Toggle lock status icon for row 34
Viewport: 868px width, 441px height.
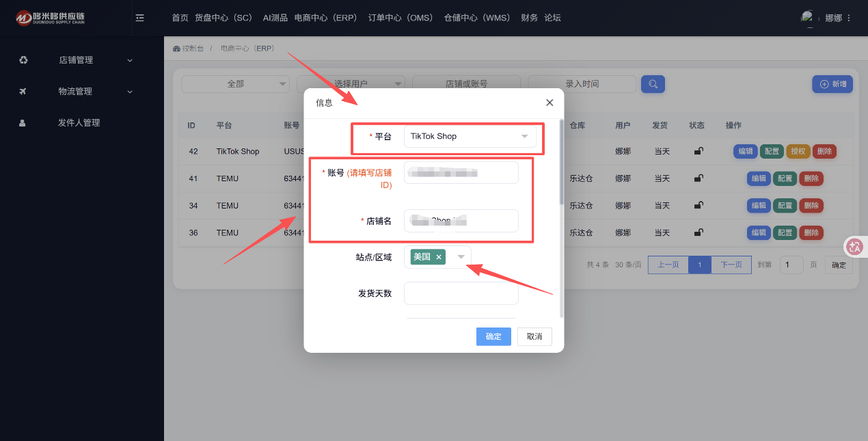pos(698,205)
